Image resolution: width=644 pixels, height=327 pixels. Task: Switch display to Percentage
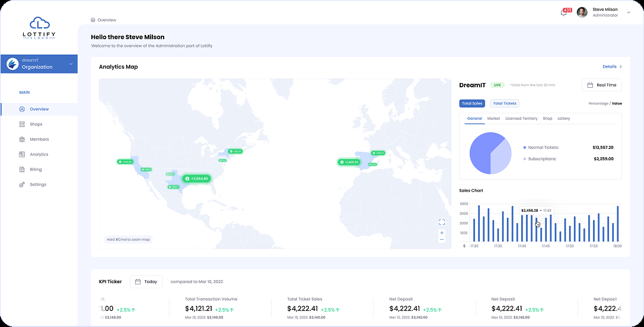pos(598,103)
